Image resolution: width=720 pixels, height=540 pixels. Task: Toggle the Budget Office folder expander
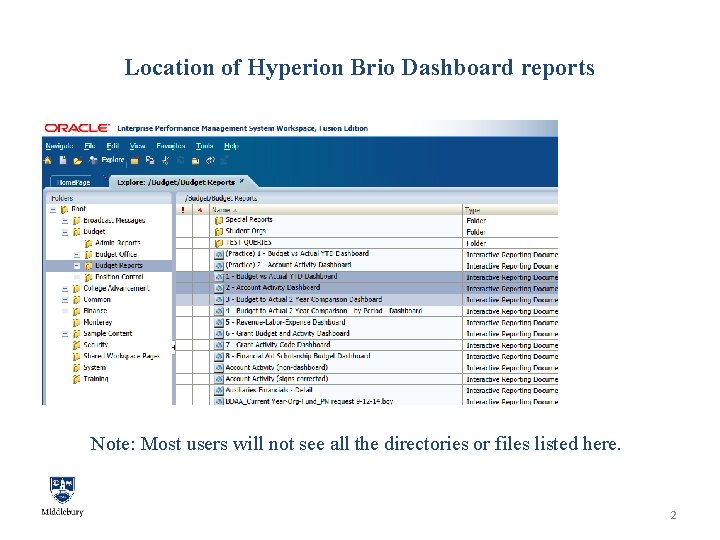[x=77, y=254]
